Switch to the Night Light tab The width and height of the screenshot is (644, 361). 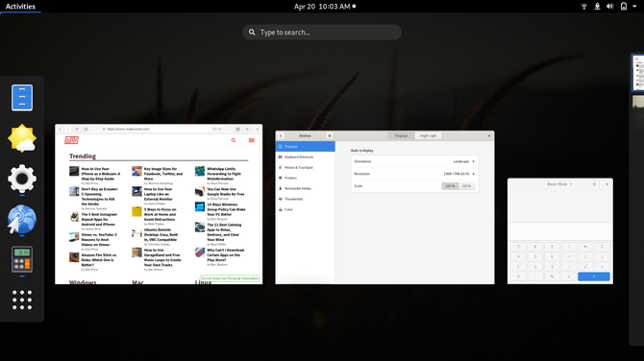coord(428,135)
